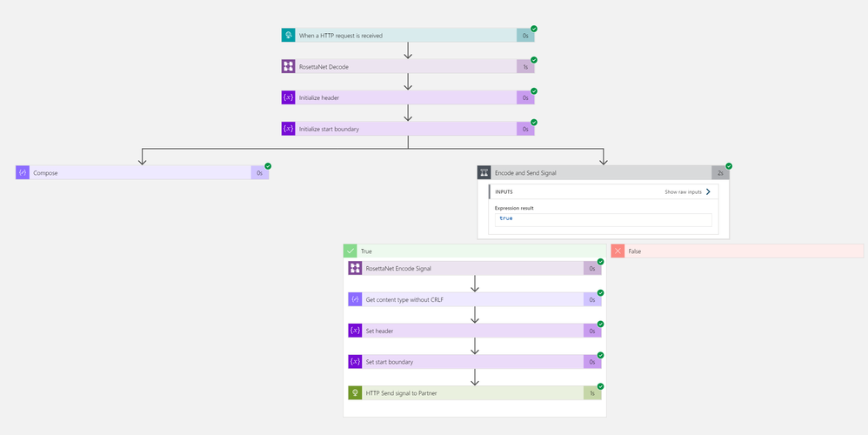
Task: Click the Encode and Send Signal condition icon
Action: click(x=484, y=173)
